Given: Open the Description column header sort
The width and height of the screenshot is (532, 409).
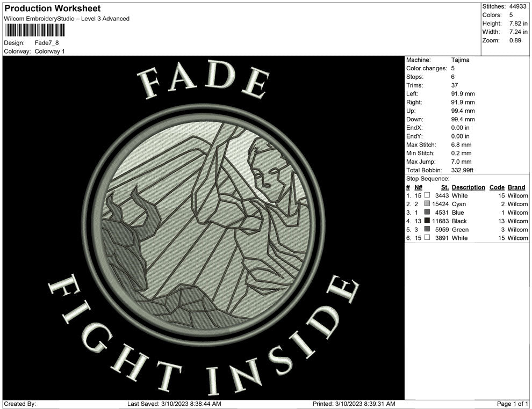Looking at the screenshot, I should (x=468, y=187).
